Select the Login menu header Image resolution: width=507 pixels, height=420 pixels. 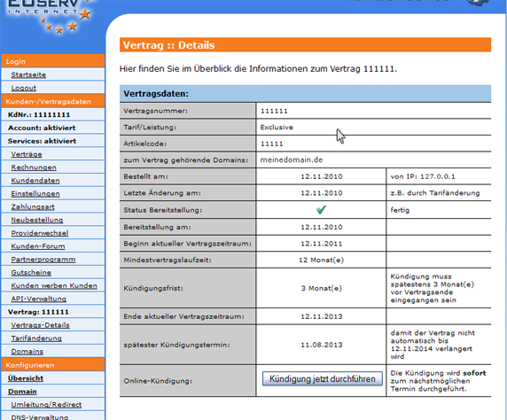pos(53,61)
